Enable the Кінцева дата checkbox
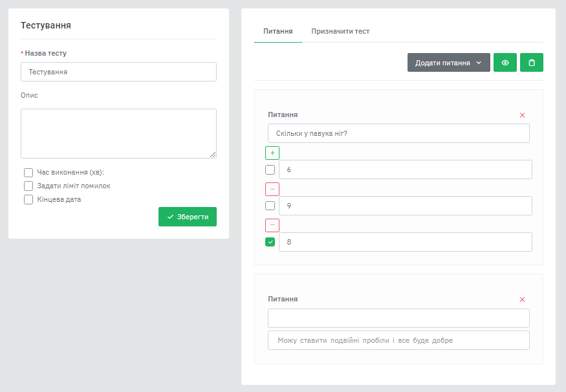 [28, 199]
